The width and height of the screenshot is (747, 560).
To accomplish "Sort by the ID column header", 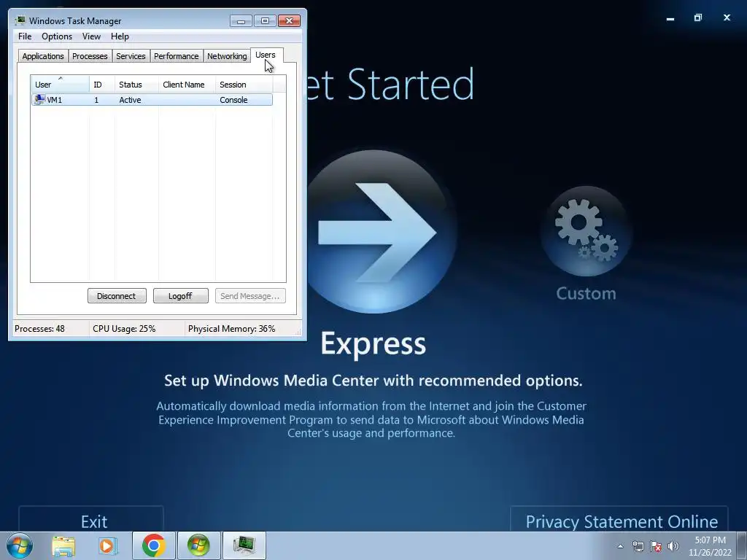I will 102,85.
